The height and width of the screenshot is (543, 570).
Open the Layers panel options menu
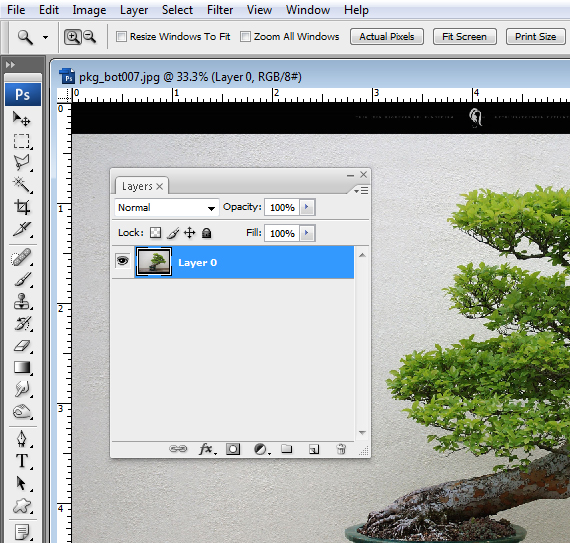pos(361,190)
